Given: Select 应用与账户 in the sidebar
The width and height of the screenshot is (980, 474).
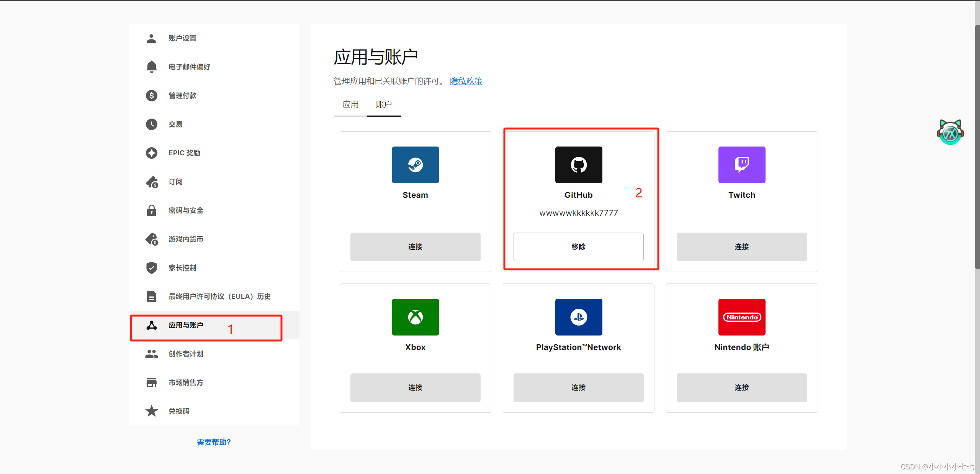Looking at the screenshot, I should click(x=214, y=325).
